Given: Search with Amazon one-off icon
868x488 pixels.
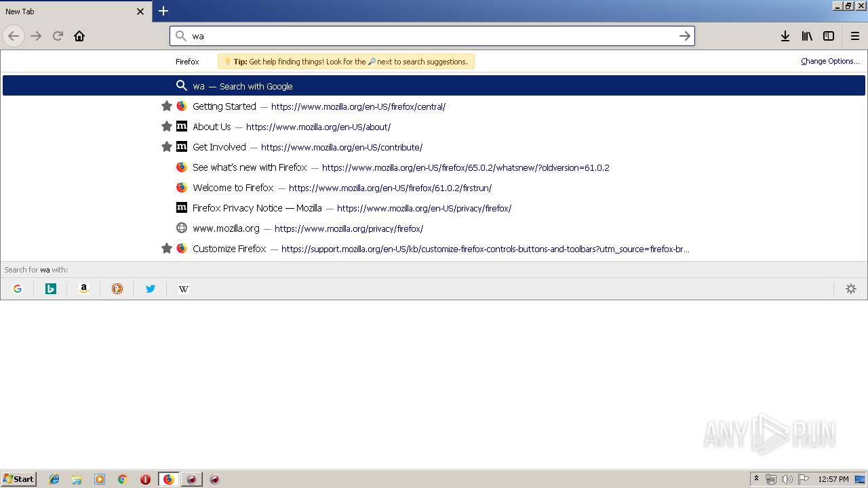Looking at the screenshot, I should [84, 289].
